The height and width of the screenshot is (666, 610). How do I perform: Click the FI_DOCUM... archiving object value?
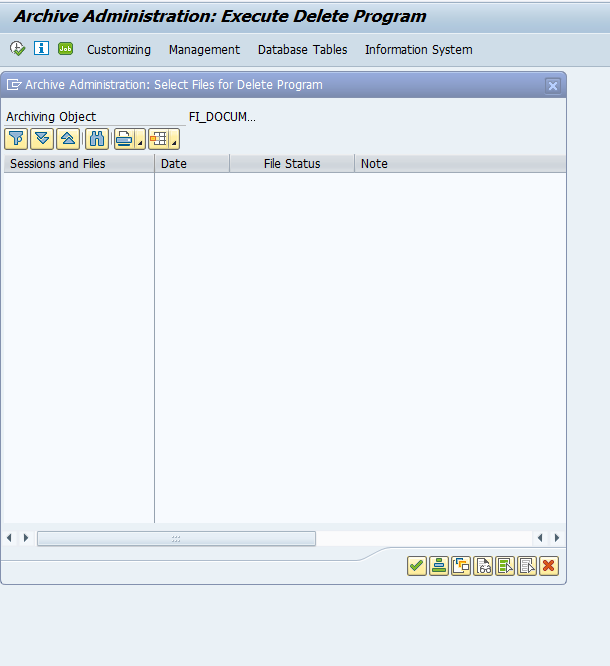click(222, 117)
